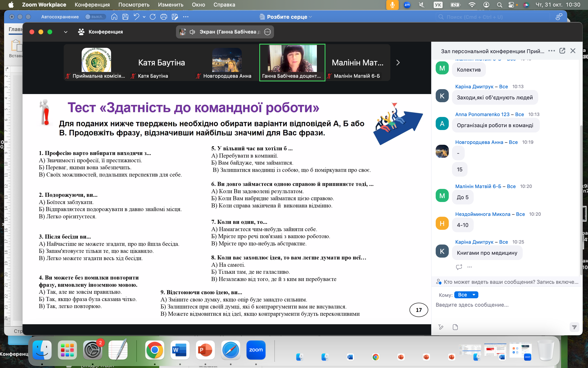Click the speaker icon in screen share bar
Screen dimensions: 588x368
coord(193,32)
